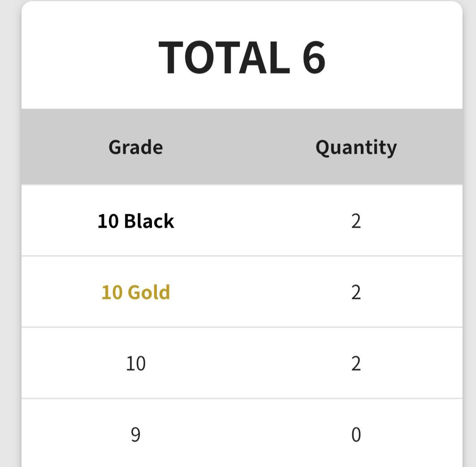
Task: Click the letter Q in the Quantity header
Action: [322, 147]
